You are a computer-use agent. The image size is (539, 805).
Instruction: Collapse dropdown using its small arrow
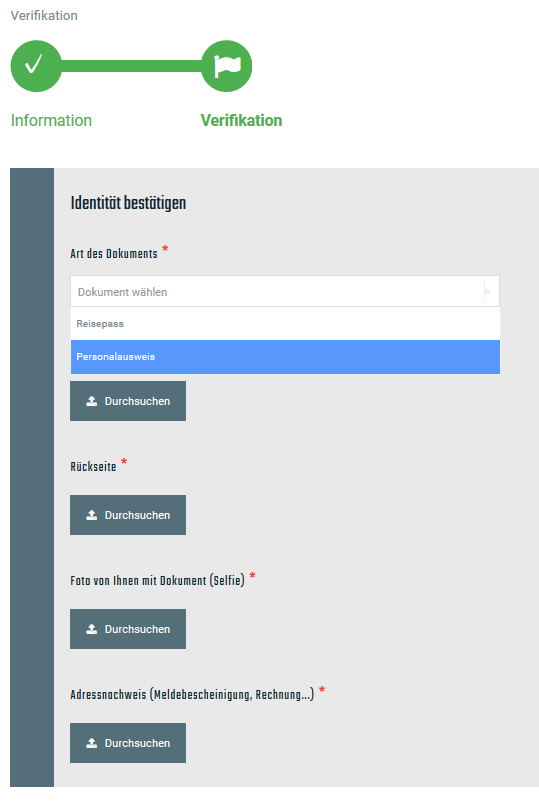click(x=488, y=292)
